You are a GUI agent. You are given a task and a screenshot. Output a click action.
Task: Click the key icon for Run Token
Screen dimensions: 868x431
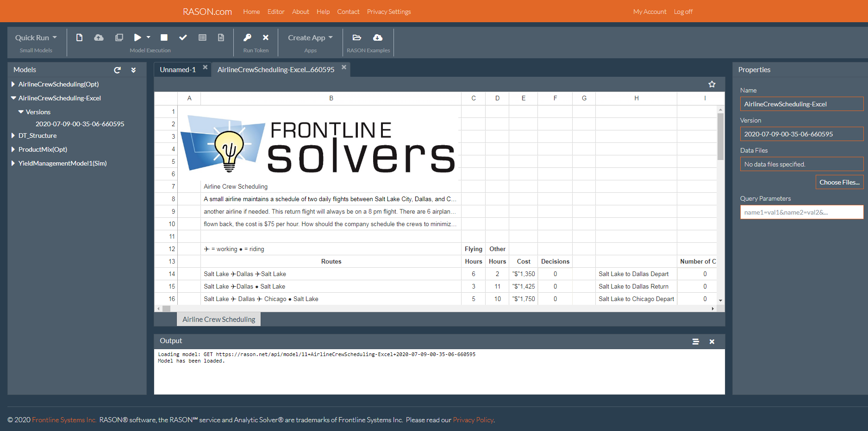pos(247,37)
